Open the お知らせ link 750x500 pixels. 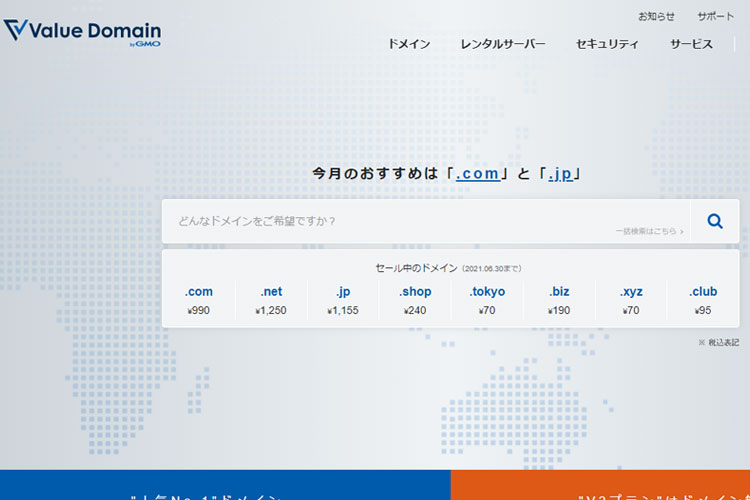(x=656, y=16)
